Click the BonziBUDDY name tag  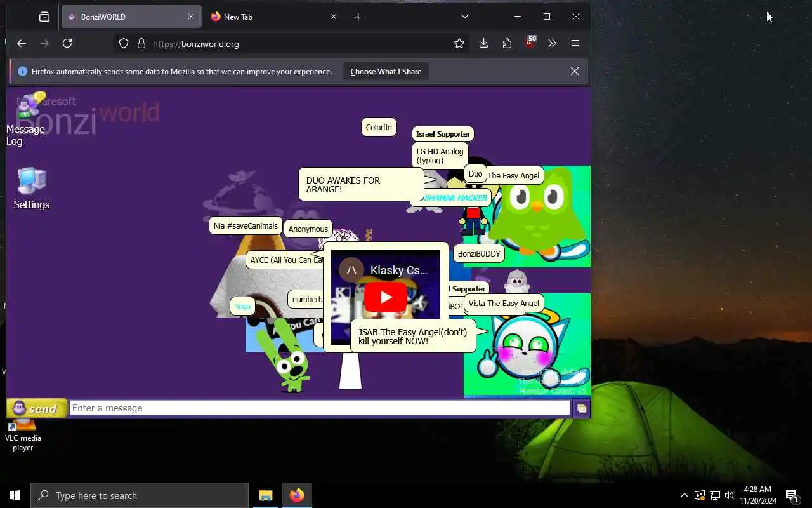[479, 253]
